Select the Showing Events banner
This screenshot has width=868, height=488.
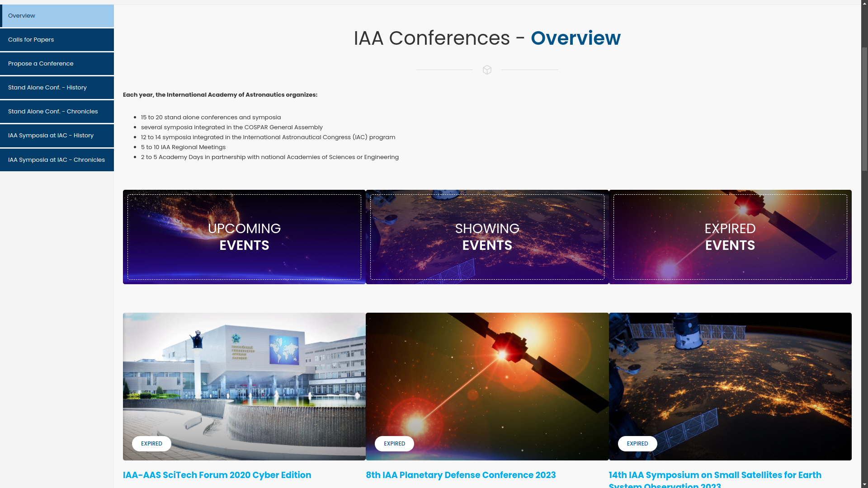[x=487, y=237]
